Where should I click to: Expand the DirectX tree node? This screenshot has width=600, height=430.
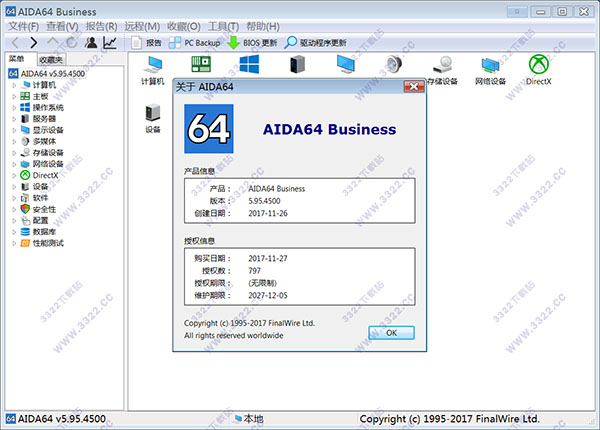tap(14, 175)
